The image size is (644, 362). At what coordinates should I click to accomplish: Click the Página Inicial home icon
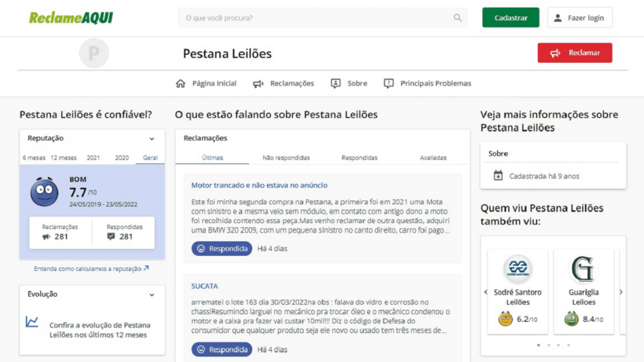(x=180, y=84)
